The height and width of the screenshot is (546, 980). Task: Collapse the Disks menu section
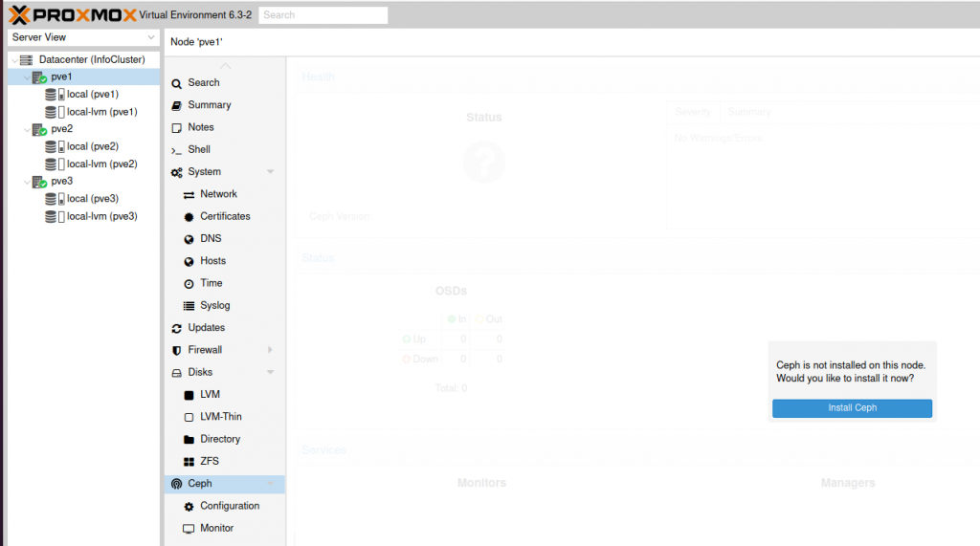pyautogui.click(x=271, y=372)
